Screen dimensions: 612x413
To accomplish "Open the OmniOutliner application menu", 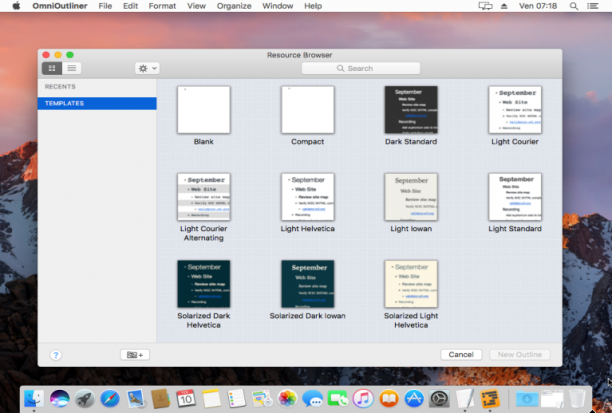I will click(x=60, y=6).
